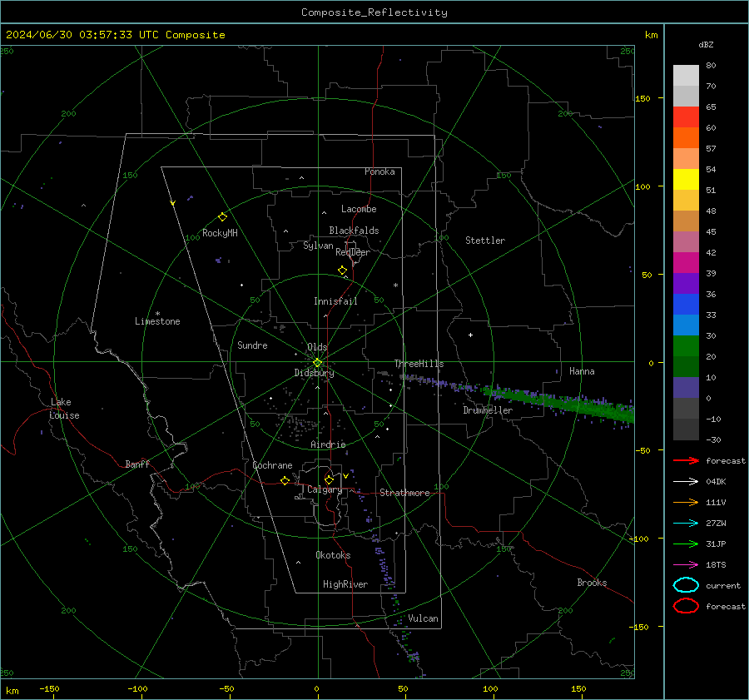Click the orange 111V arrow icon

point(686,502)
